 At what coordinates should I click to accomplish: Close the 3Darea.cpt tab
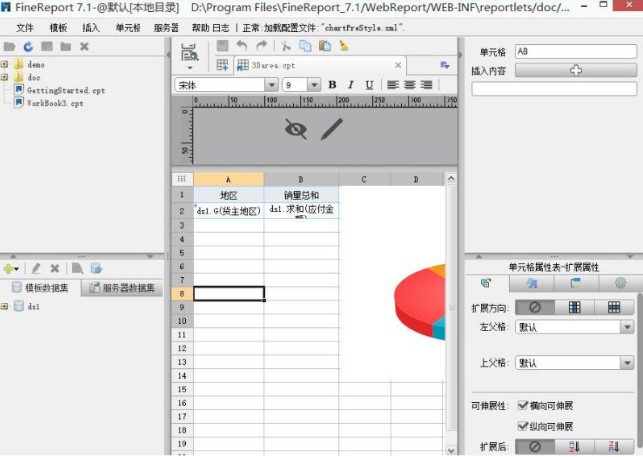398,65
